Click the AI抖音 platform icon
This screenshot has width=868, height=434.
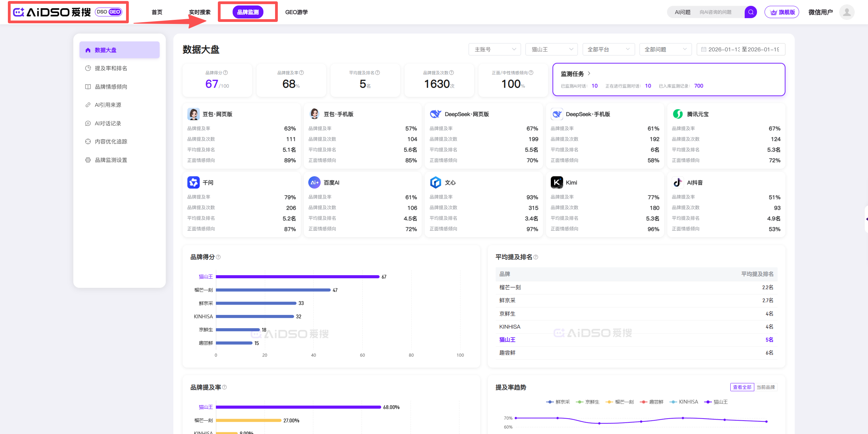pos(678,182)
